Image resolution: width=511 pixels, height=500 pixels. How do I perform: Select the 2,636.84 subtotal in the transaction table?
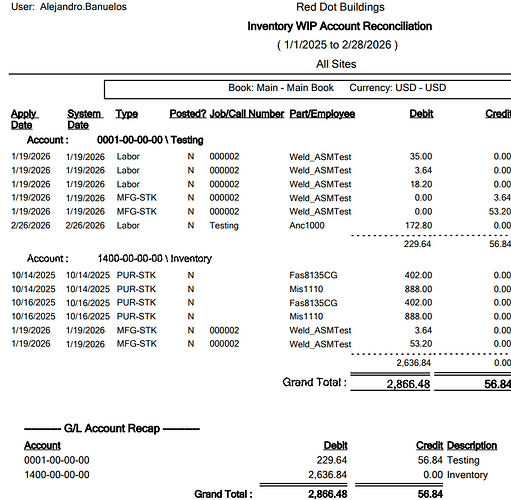click(x=414, y=363)
